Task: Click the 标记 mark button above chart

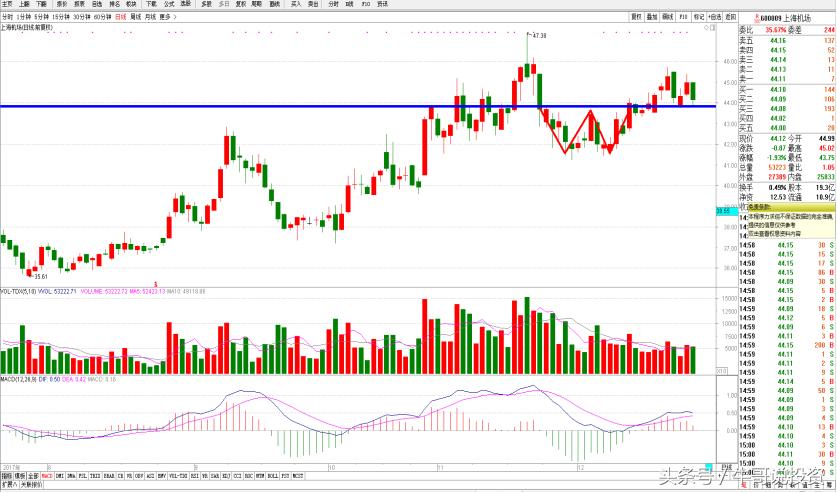Action: coord(699,17)
